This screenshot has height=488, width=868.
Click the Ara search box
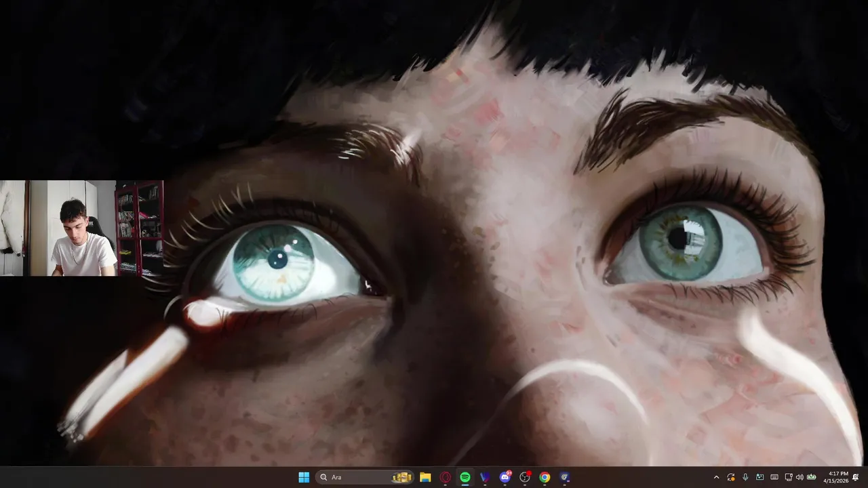366,477
